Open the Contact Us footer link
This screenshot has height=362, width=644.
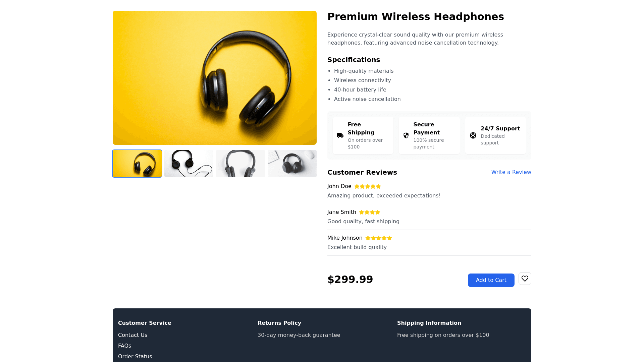[x=132, y=335]
